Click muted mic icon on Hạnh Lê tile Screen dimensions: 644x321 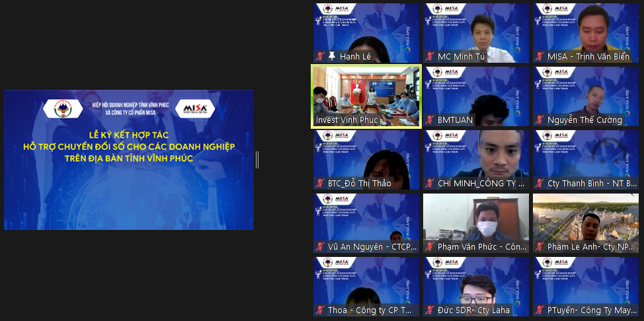coord(320,57)
